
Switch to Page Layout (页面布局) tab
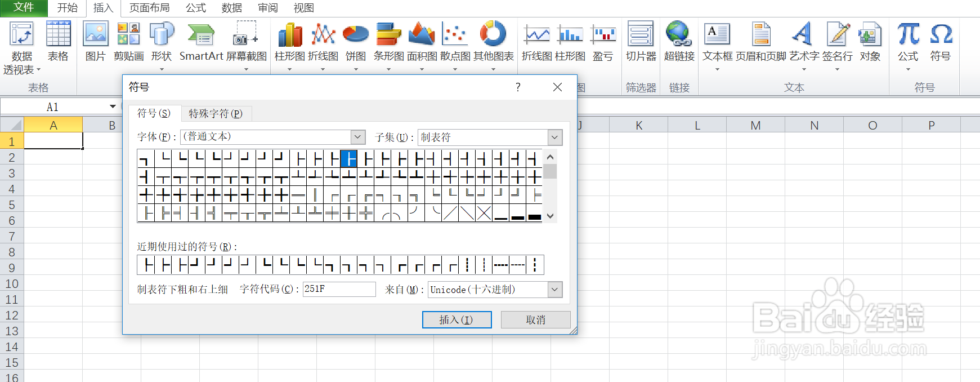click(x=149, y=8)
